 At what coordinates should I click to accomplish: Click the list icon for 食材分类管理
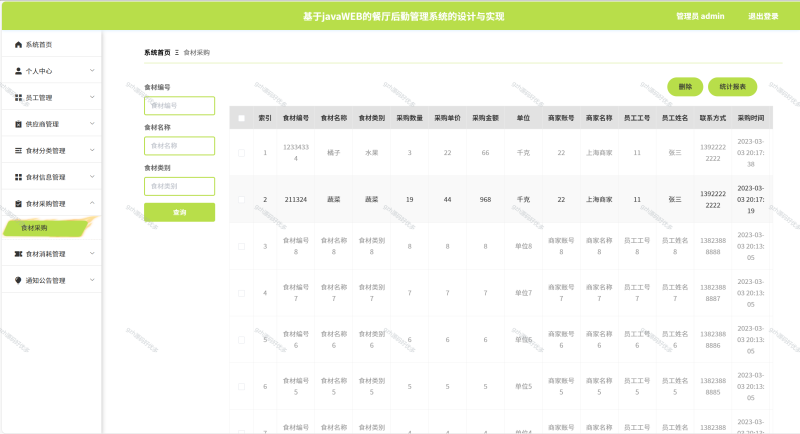(x=18, y=151)
